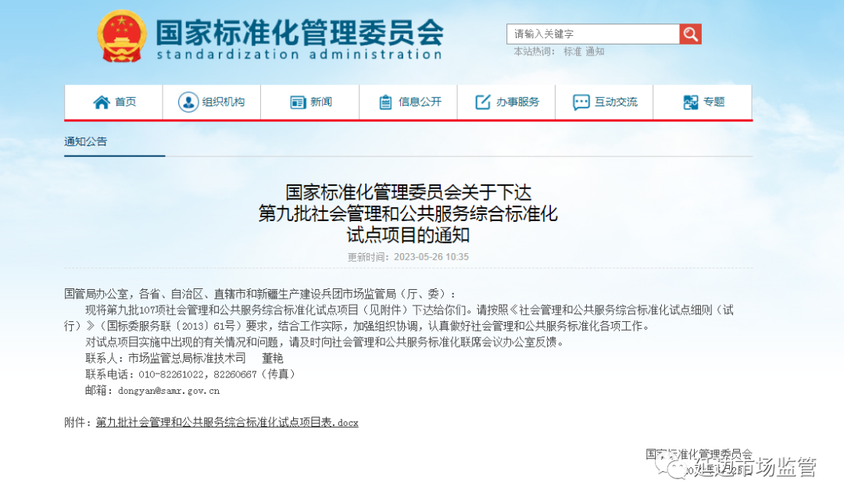Click the puzzle icon for 专题
Image resolution: width=844 pixels, height=504 pixels.
click(x=691, y=102)
